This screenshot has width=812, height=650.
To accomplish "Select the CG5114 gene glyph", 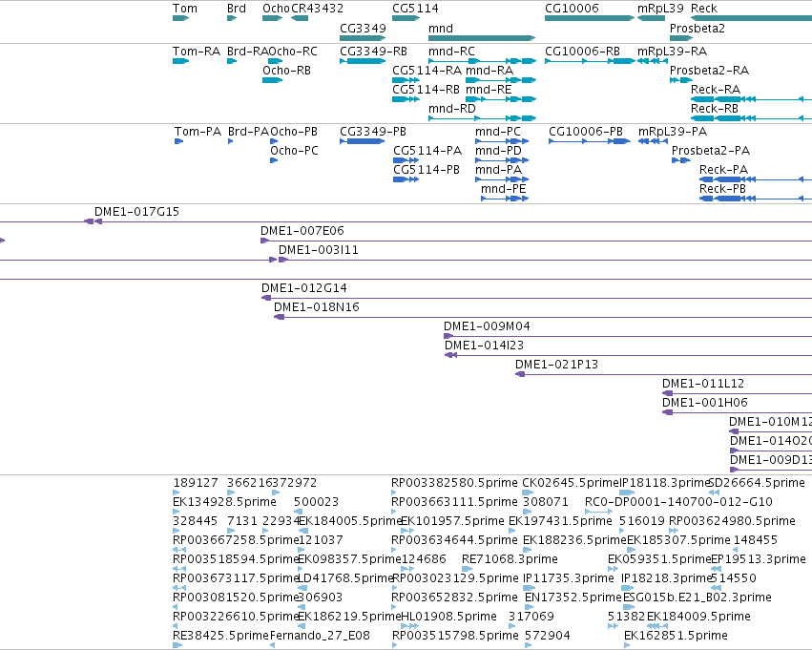I will (x=406, y=18).
